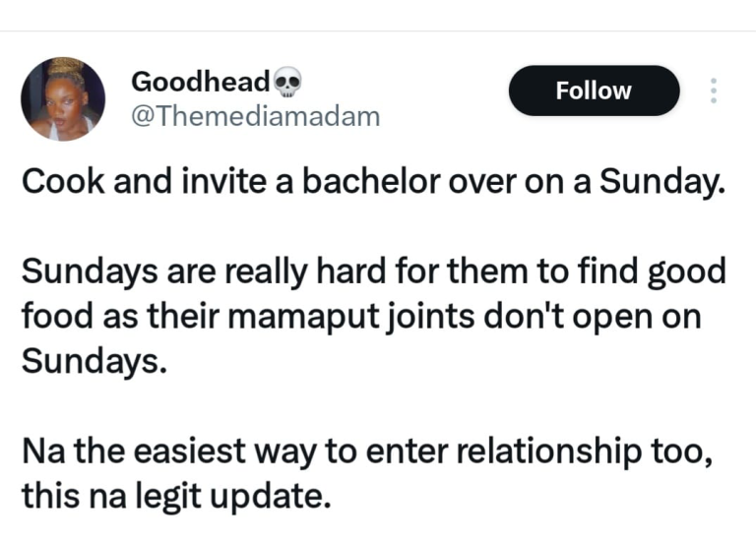
Task: Click the line starting 'Sundays are really hard'
Action: tap(373, 270)
